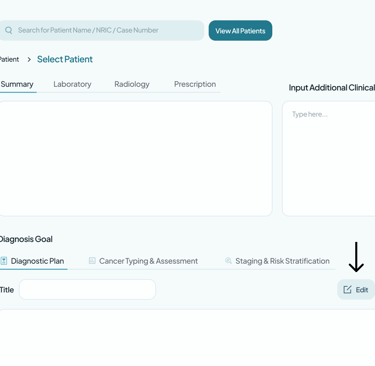Click the breadcrumb chevron before Select Patient
The height and width of the screenshot is (366, 375).
(29, 59)
